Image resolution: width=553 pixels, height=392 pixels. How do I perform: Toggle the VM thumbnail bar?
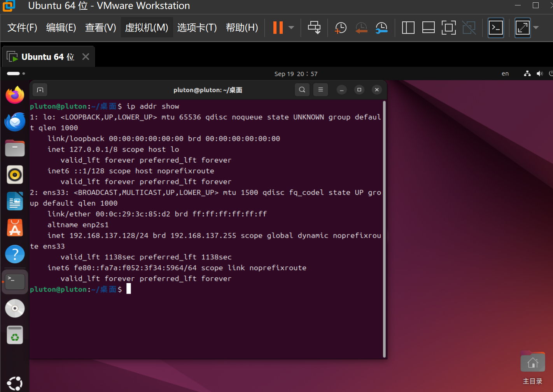tap(428, 27)
